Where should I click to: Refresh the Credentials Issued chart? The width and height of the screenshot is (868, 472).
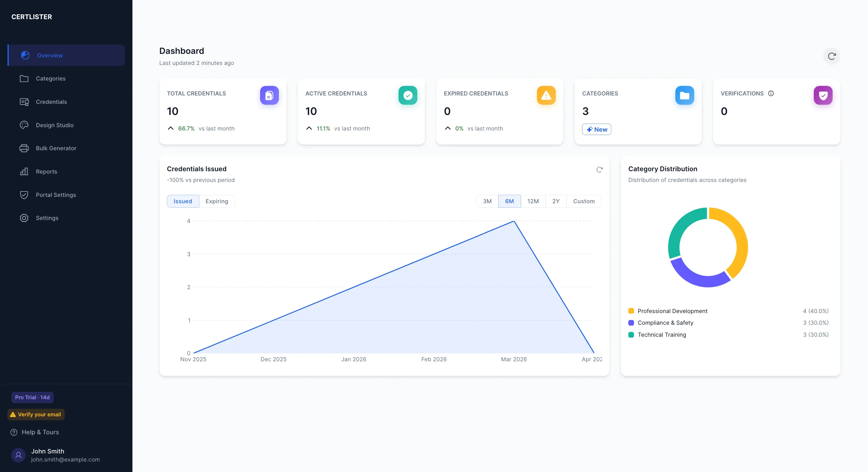click(x=600, y=170)
